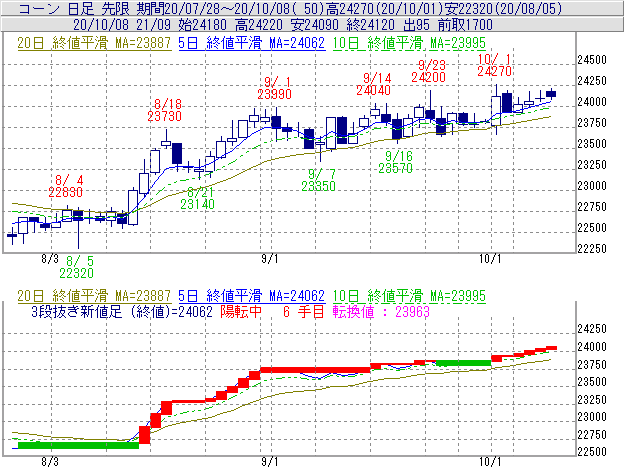The image size is (624, 474).
Task: Select the 10/1 24270 high label
Action: [494, 65]
